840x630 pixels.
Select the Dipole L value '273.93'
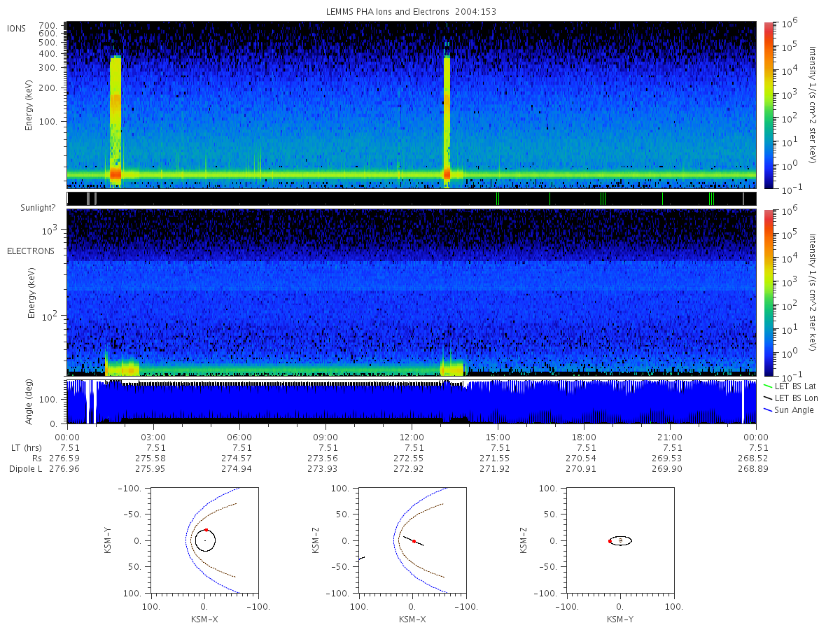tap(322, 469)
